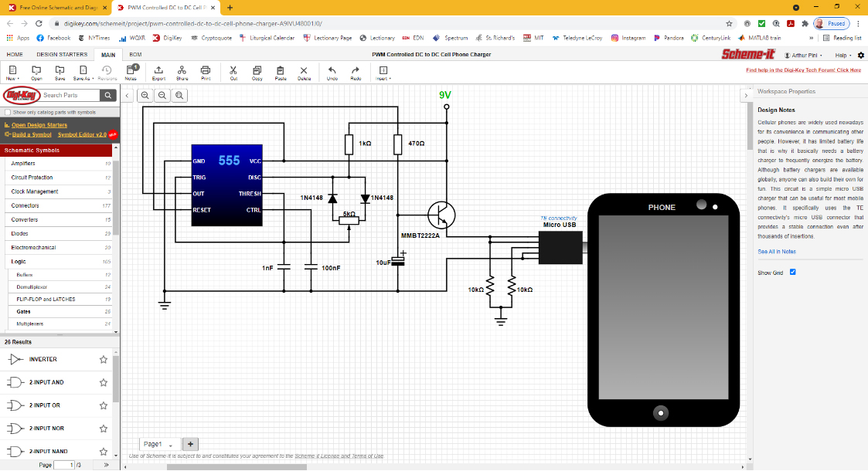The height and width of the screenshot is (471, 868).
Task: Check 'Show only catalog parts with symbols'
Action: point(6,111)
